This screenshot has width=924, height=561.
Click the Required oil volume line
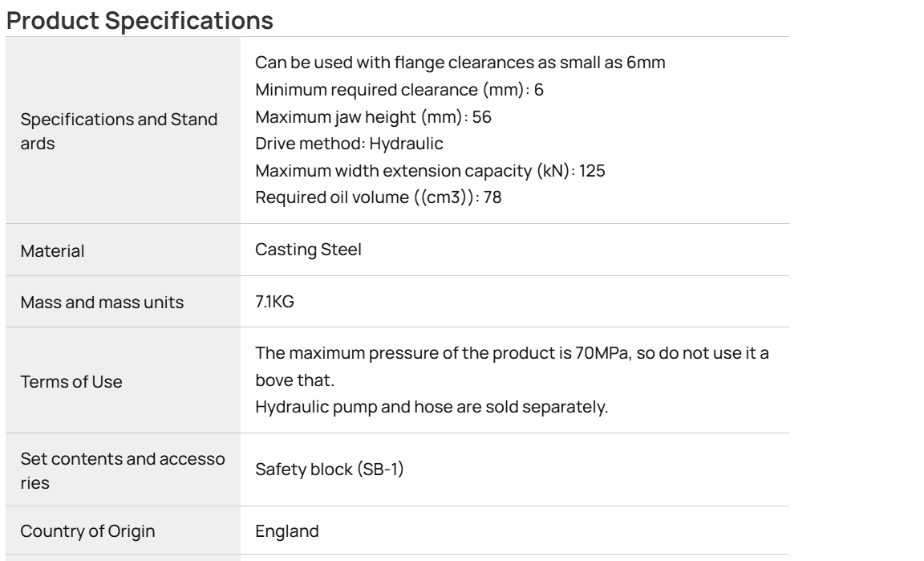[379, 197]
